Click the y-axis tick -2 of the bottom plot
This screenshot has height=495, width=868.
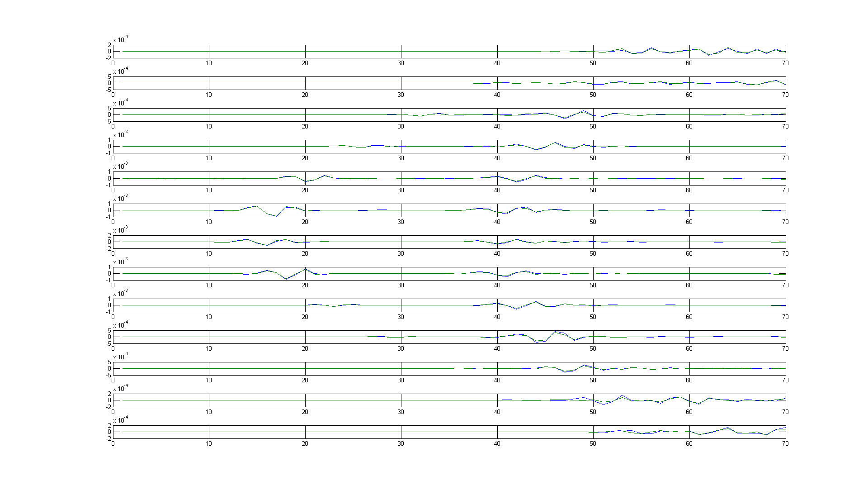[x=108, y=438]
